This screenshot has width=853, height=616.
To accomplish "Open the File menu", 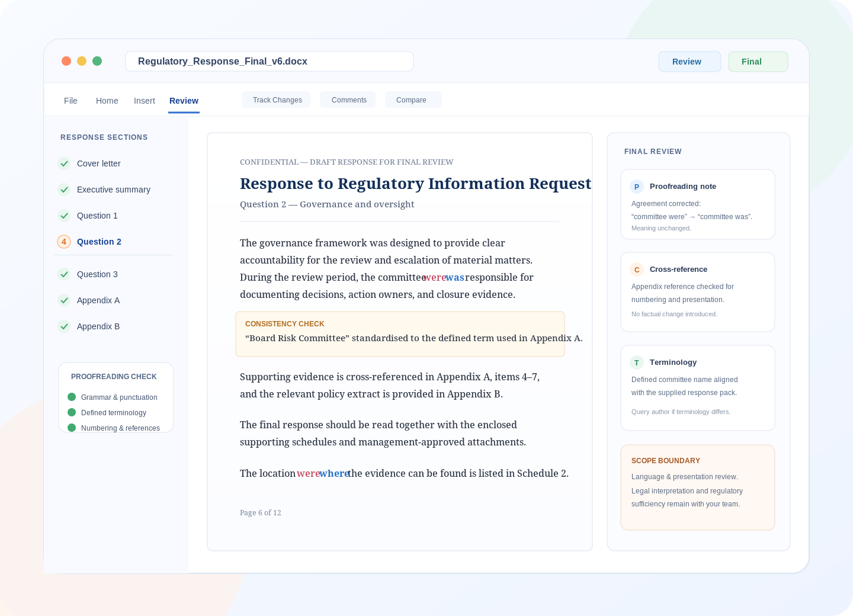I will [x=70, y=101].
